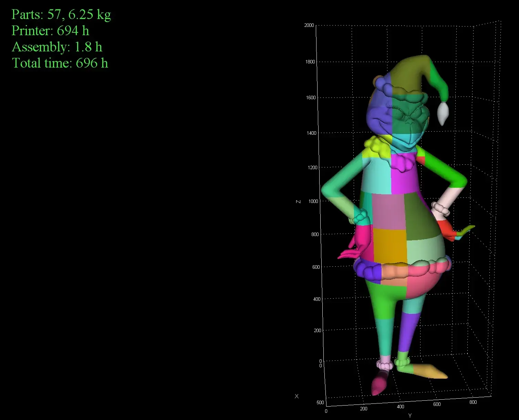Click the 2000 tick on the Z axis
Viewport: 519px width, 420px height.
click(309, 25)
